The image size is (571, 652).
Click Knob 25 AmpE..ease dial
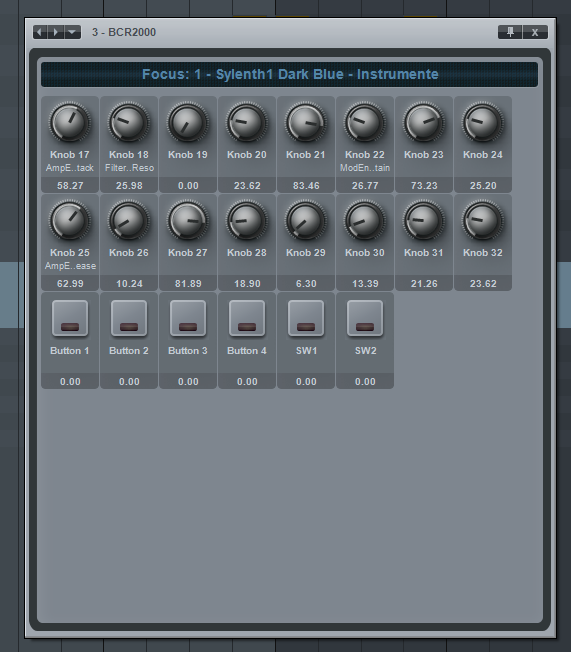tap(70, 221)
